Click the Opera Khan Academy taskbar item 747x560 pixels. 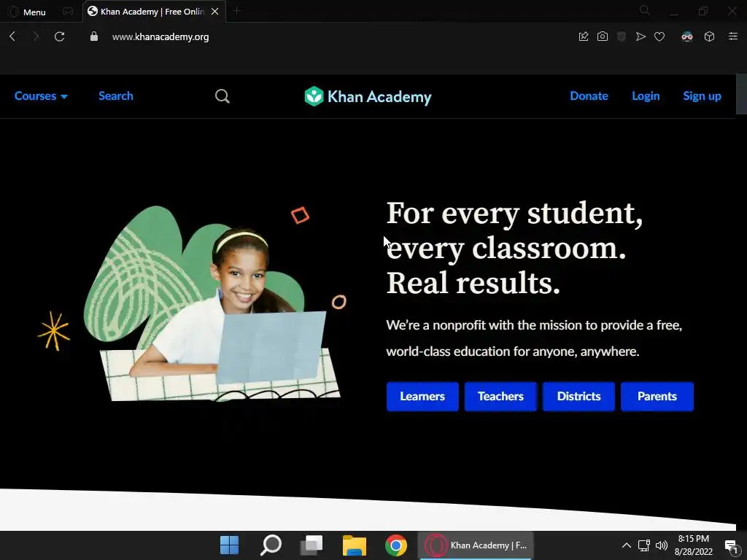point(476,545)
